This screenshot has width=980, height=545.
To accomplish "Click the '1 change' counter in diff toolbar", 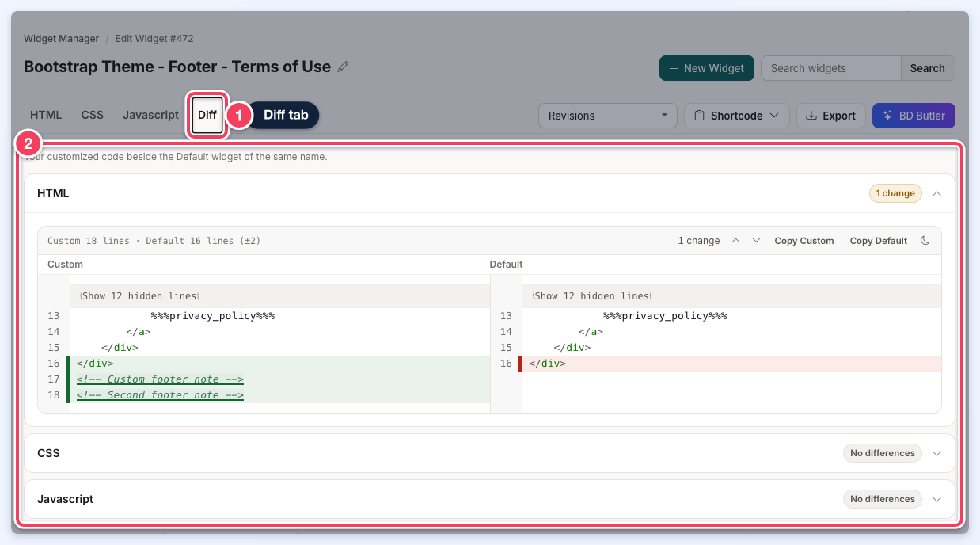I will [x=699, y=241].
